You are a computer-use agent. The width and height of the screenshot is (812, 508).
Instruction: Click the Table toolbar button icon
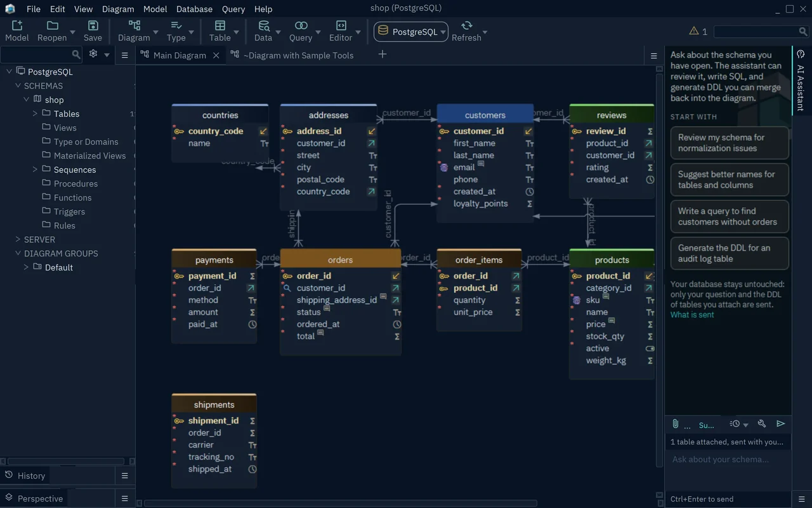[x=220, y=25]
